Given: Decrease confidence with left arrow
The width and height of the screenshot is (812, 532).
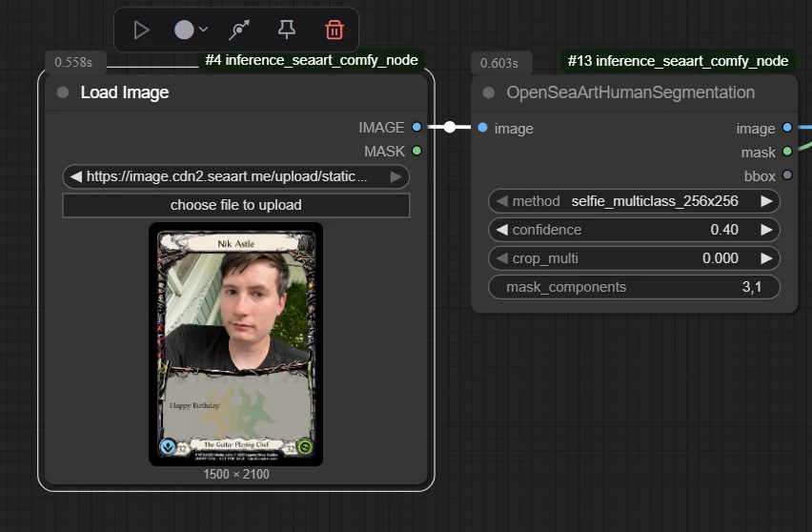Looking at the screenshot, I should pos(502,230).
